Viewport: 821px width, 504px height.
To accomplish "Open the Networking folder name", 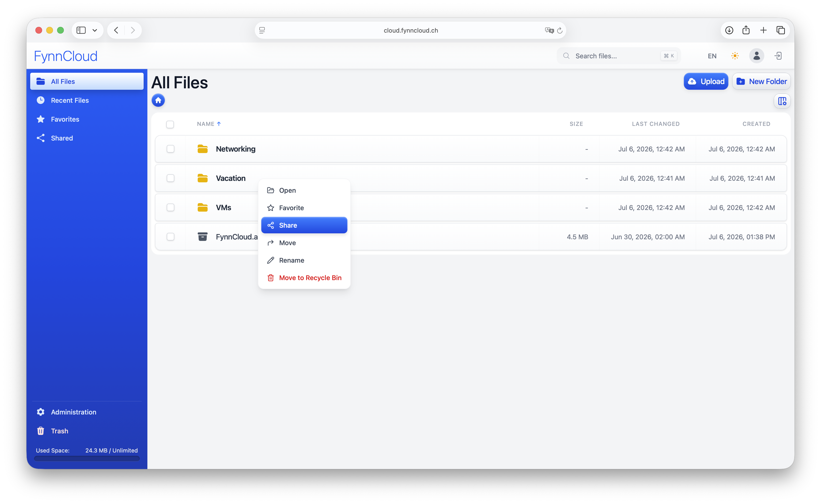I will point(235,149).
